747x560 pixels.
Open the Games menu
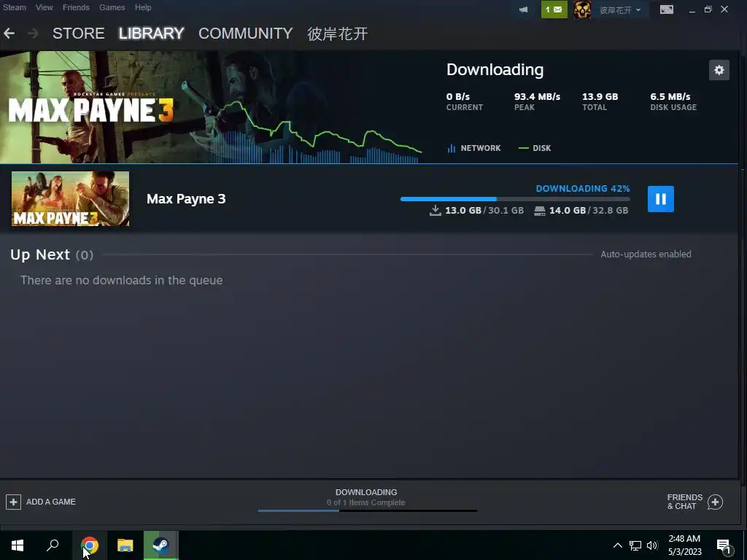(x=112, y=7)
